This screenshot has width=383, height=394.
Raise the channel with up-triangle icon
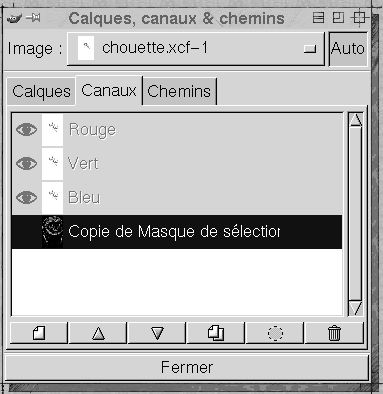[98, 333]
